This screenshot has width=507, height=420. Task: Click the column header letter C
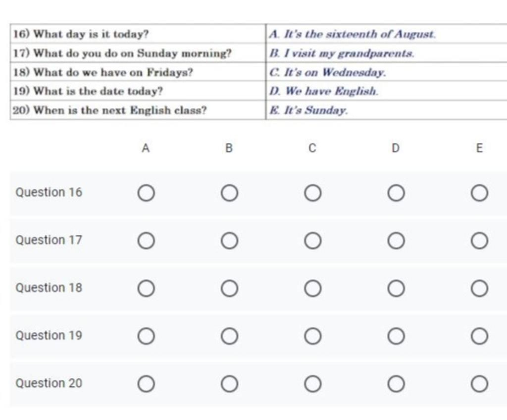pos(312,148)
